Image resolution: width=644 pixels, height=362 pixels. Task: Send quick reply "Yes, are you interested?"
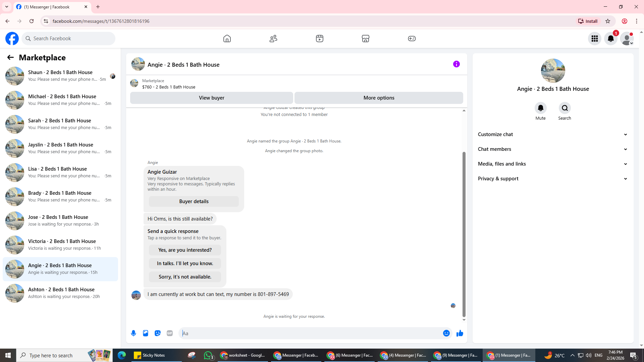pos(185,250)
